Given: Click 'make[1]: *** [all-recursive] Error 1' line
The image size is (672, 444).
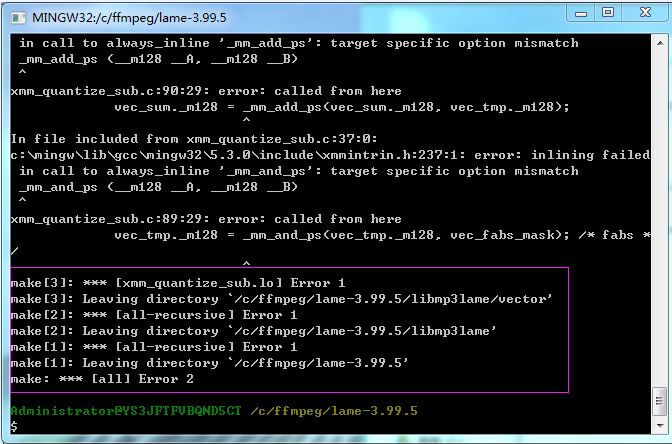Looking at the screenshot, I should (x=154, y=347).
